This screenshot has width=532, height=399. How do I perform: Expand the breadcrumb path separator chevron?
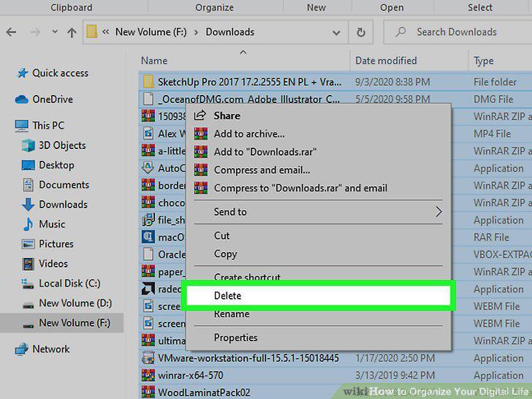196,33
